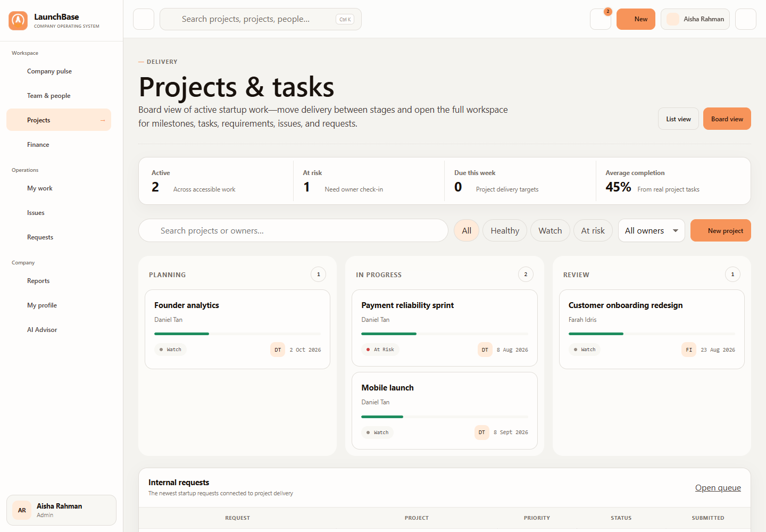The height and width of the screenshot is (532, 766).
Task: Toggle the Watch filter chip
Action: pos(550,230)
